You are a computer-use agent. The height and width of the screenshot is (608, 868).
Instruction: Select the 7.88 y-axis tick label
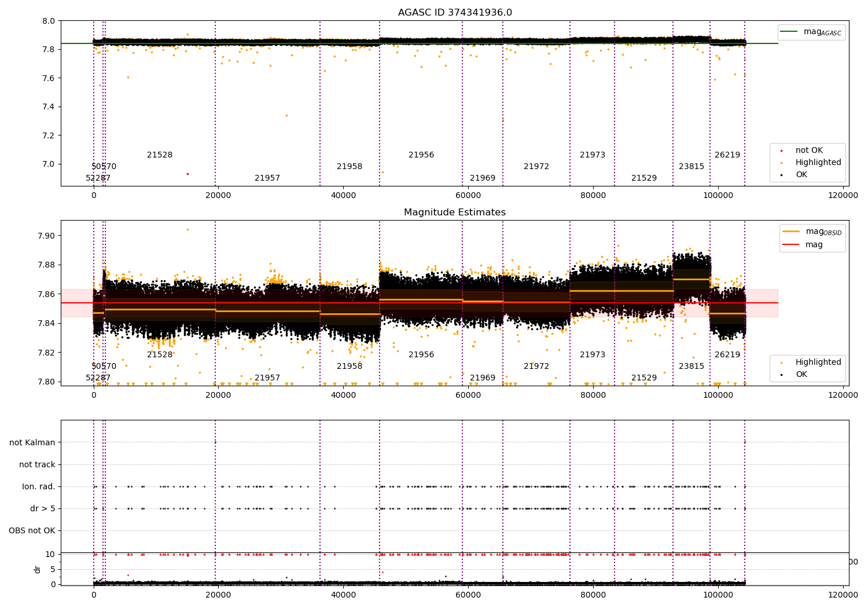click(x=47, y=265)
